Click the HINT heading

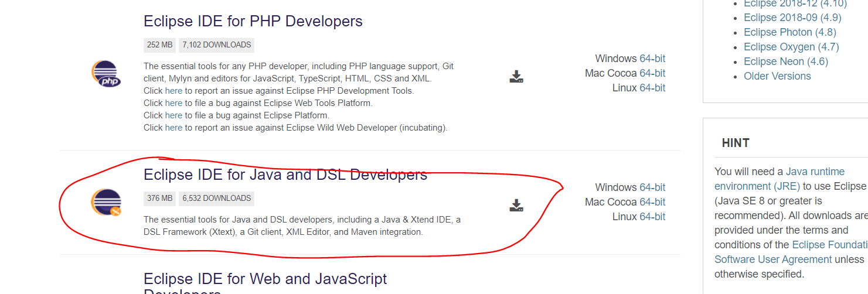point(736,143)
